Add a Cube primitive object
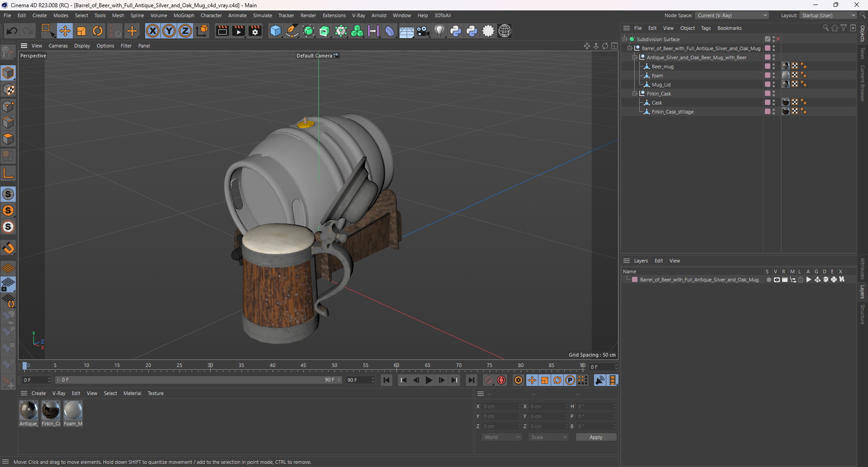The height and width of the screenshot is (467, 868). [275, 31]
